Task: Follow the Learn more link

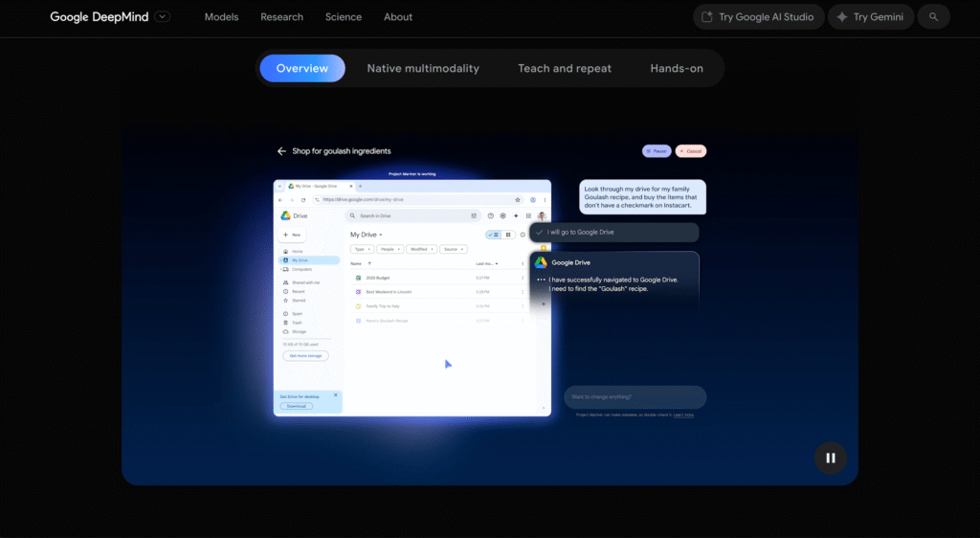Action: tap(683, 415)
